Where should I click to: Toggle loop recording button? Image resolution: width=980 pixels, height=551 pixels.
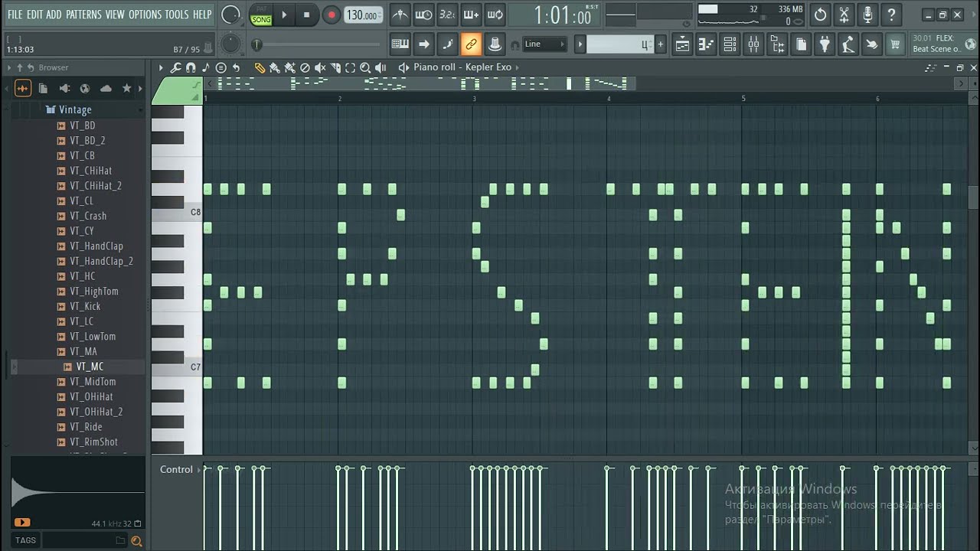coord(495,15)
